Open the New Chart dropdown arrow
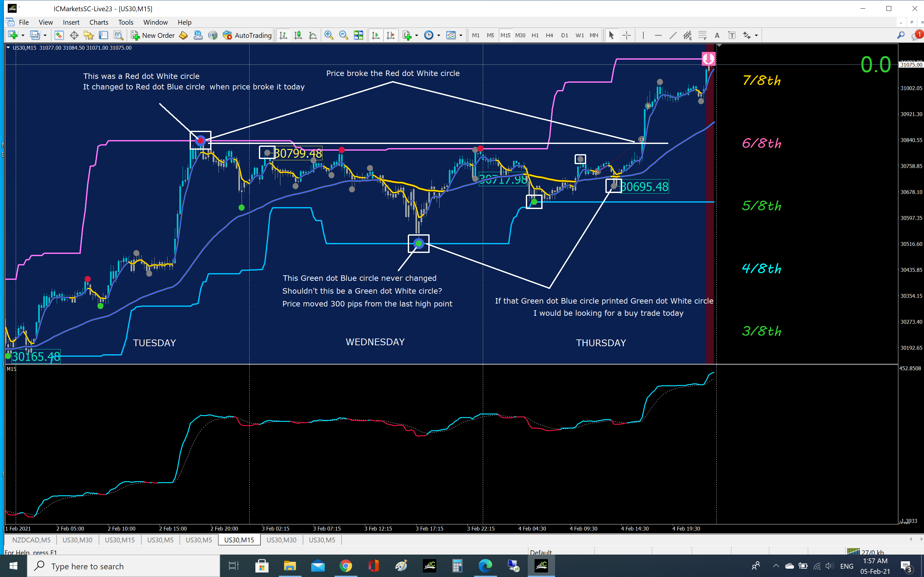The width and height of the screenshot is (924, 577). [23, 35]
